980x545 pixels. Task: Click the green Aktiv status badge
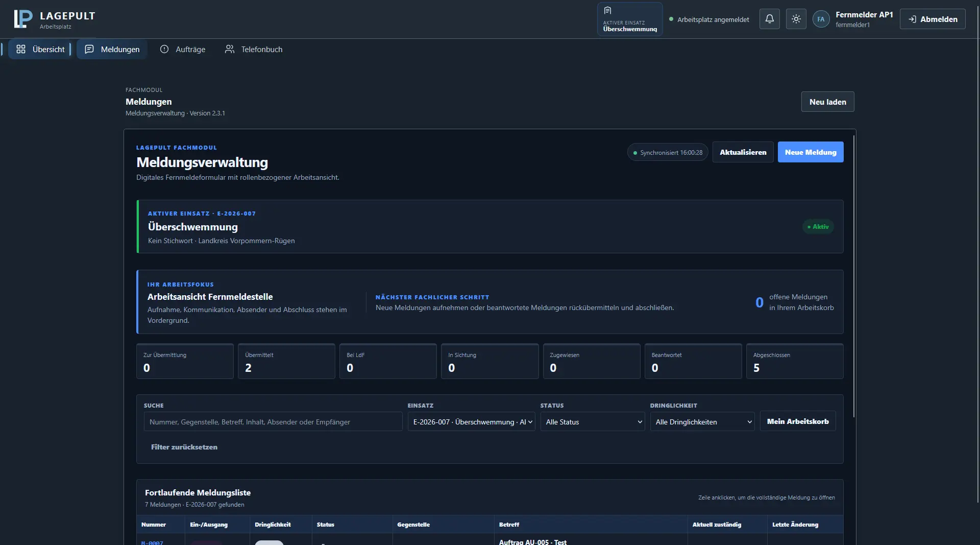(818, 226)
